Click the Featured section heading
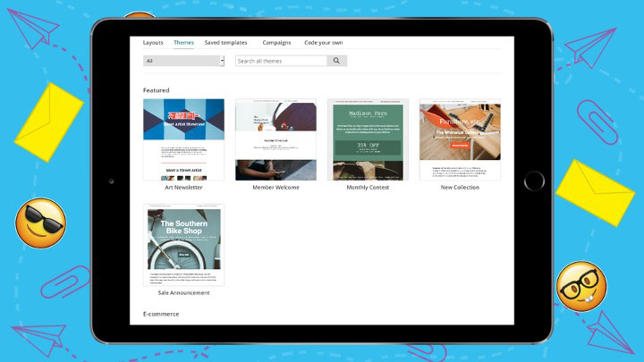This screenshot has width=644, height=362. (x=156, y=90)
